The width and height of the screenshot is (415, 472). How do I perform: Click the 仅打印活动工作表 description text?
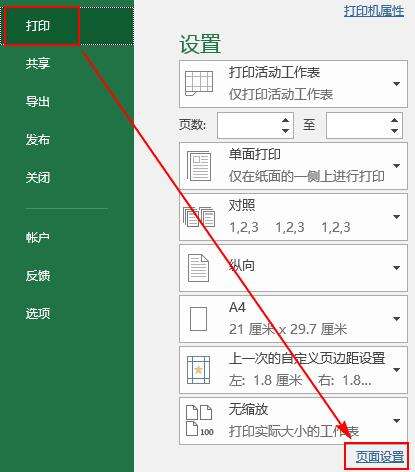coord(281,95)
